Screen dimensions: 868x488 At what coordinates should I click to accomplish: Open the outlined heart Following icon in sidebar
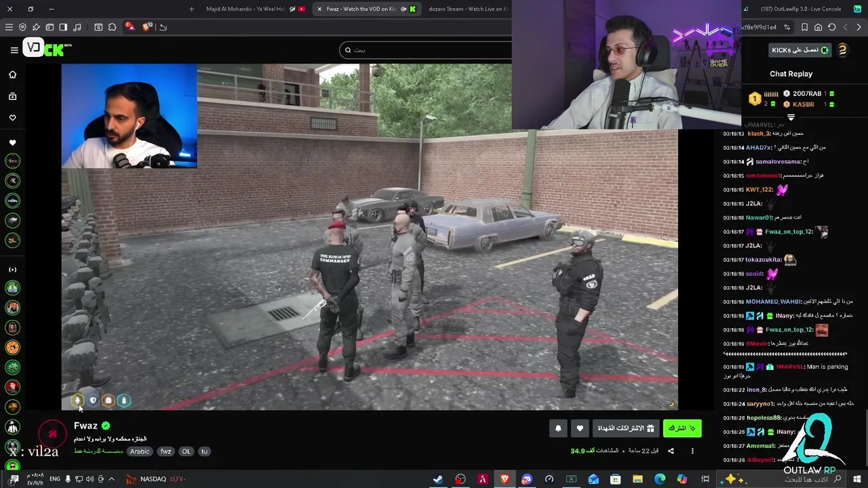click(x=12, y=117)
